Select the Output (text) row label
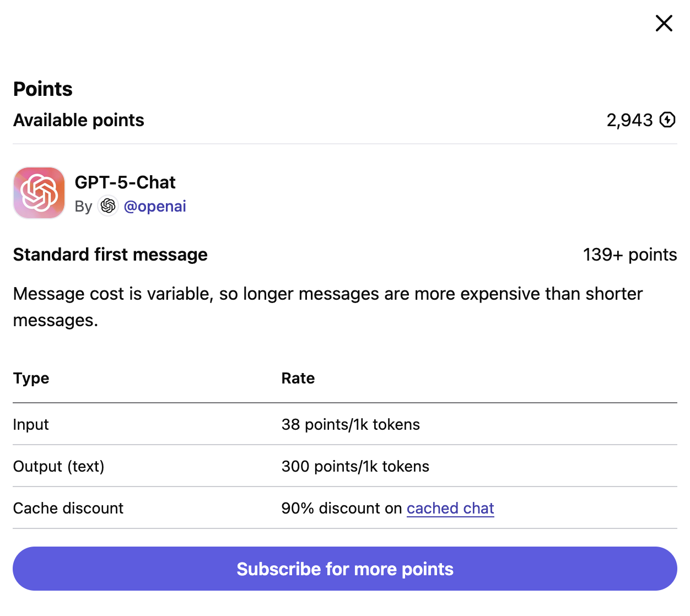This screenshot has width=690, height=616. click(x=58, y=467)
